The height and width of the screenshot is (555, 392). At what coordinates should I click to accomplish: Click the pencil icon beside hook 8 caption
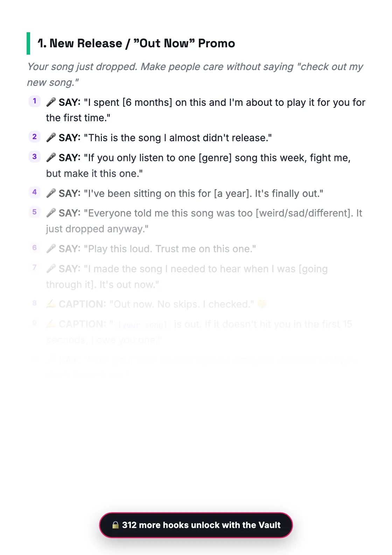pyautogui.click(x=51, y=304)
